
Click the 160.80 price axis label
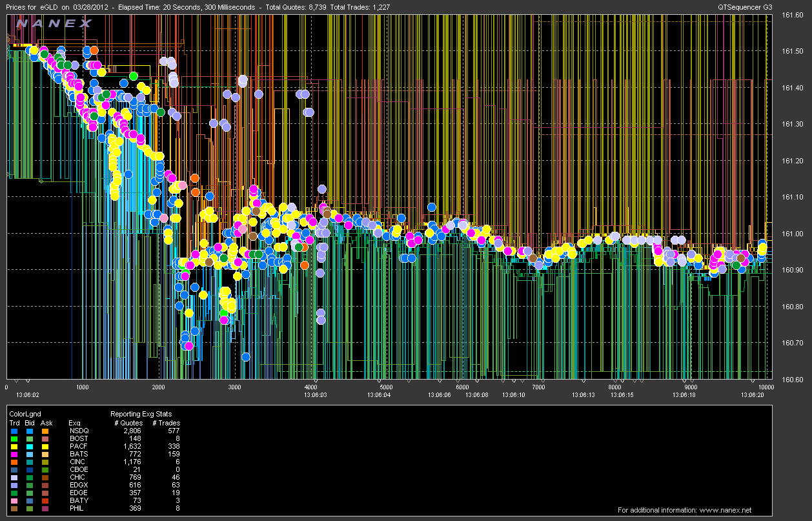[x=791, y=307]
